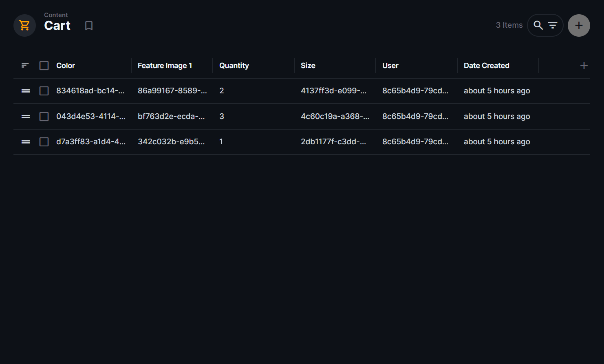
Task: Open the item starting with 043d4e53
Action: tap(90, 116)
